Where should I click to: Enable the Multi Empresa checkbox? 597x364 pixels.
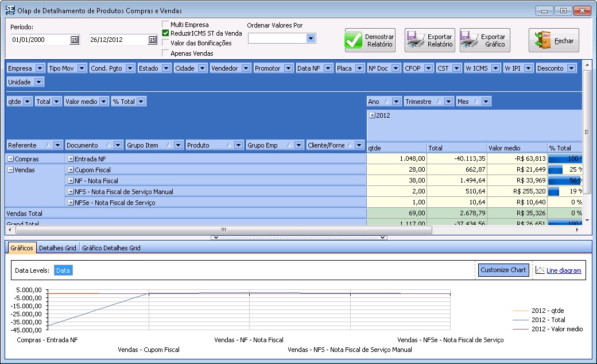(166, 25)
